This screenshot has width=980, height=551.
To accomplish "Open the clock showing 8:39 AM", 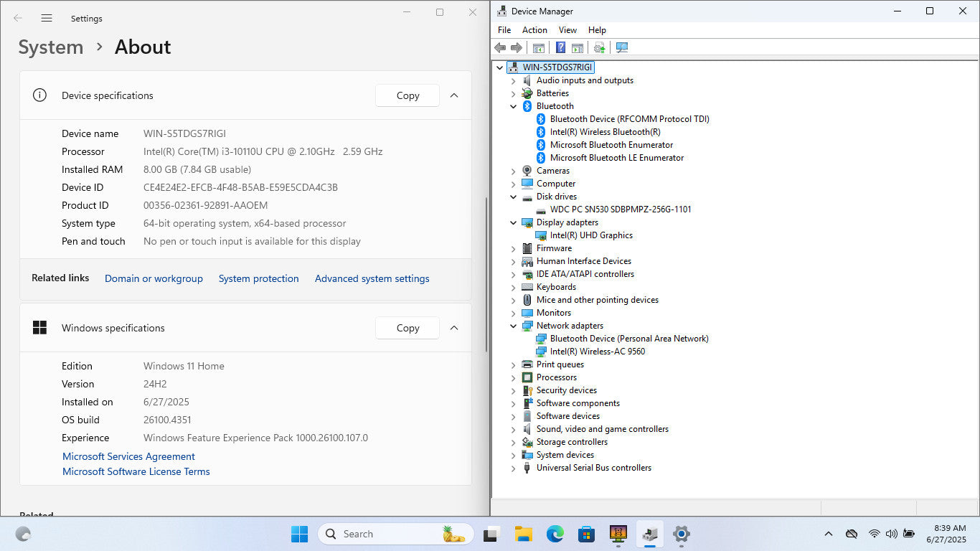I will 946,534.
